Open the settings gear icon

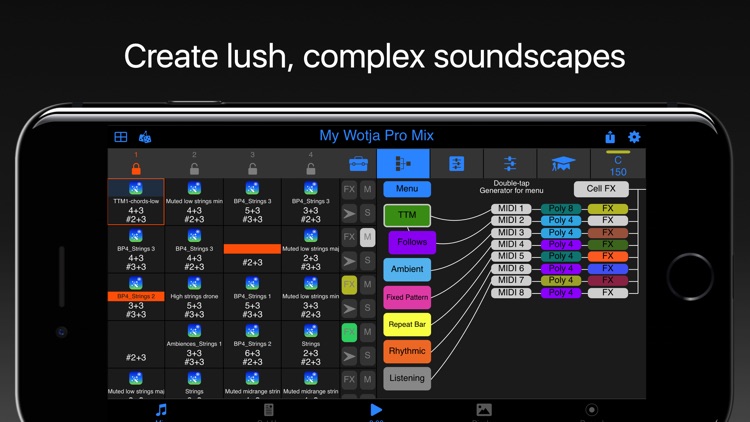pos(634,137)
